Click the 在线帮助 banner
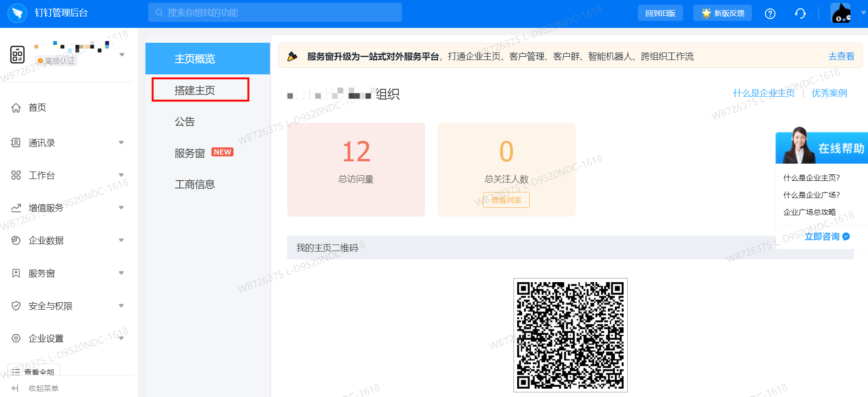 click(822, 148)
